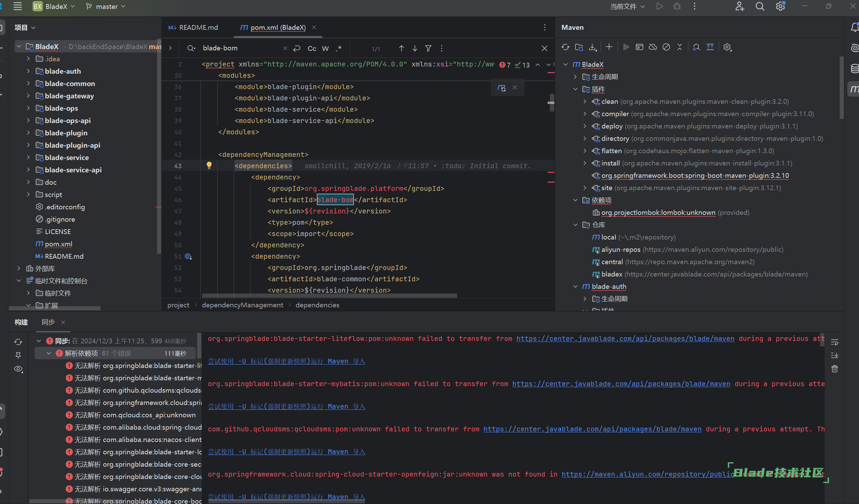Show Maven dependencies diagram icon

(x=696, y=47)
